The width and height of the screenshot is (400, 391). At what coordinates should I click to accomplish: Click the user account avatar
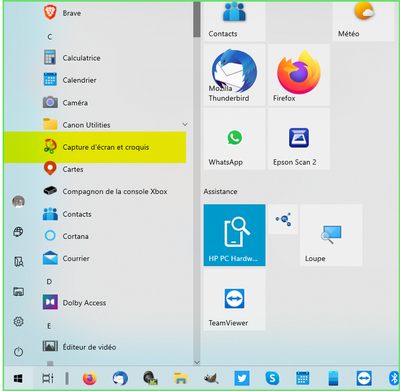pos(18,202)
